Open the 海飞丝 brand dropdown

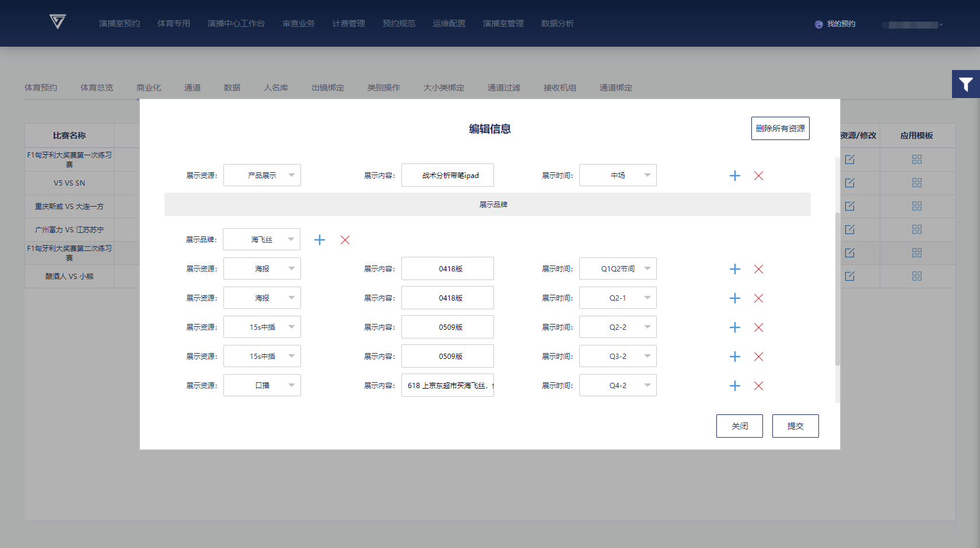pos(261,239)
